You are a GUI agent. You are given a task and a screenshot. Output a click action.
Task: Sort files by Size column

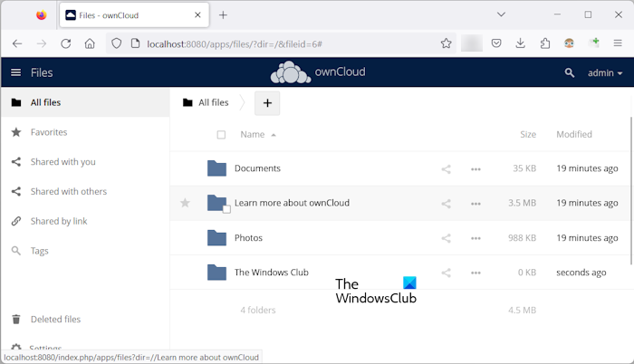[x=528, y=134]
